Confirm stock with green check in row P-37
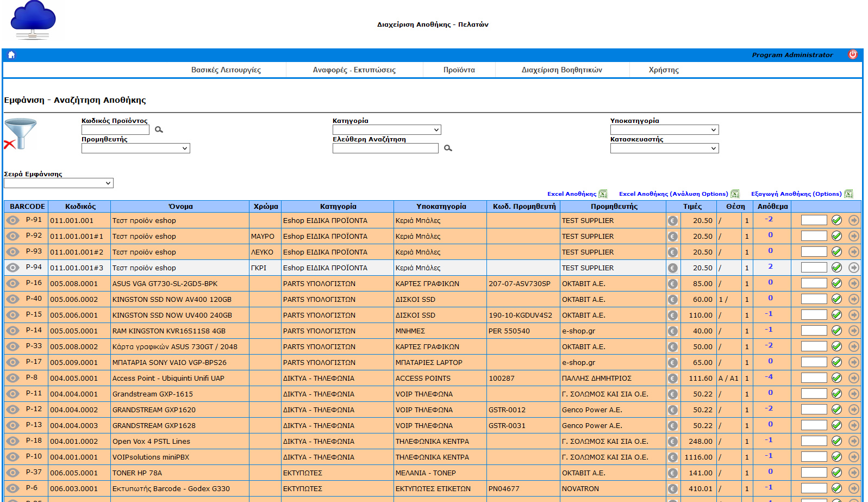 (x=836, y=473)
